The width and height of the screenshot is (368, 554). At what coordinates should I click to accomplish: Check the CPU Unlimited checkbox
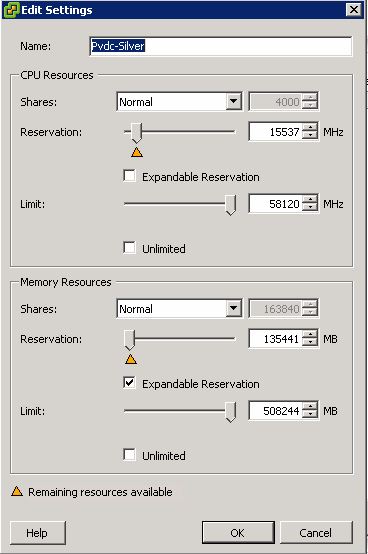[x=129, y=248]
